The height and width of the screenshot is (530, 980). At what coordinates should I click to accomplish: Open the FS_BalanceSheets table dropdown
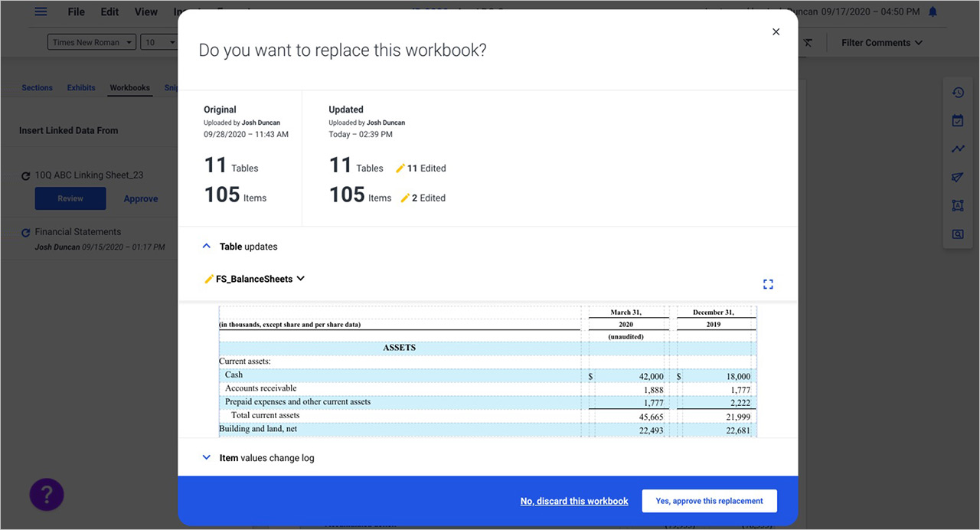point(301,279)
